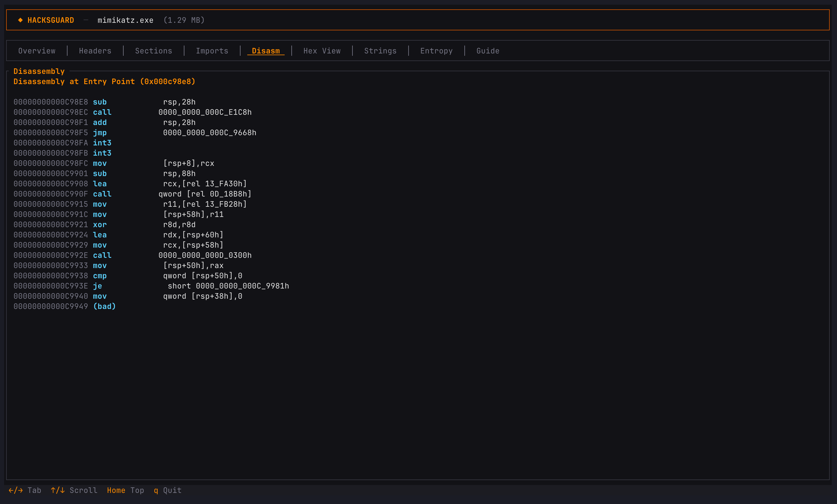
Task: Click the HACKSGUARD title text
Action: click(x=51, y=20)
